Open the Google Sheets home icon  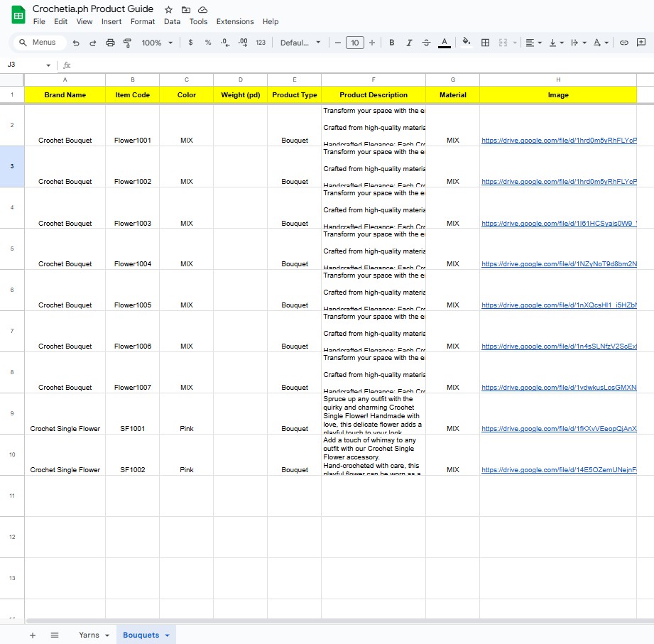(18, 16)
